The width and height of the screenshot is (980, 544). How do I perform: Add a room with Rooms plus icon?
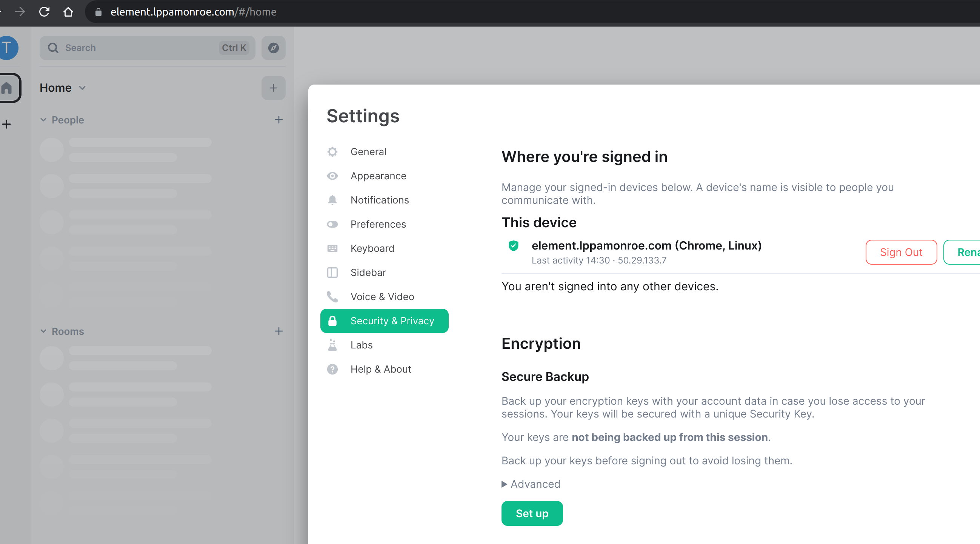(x=278, y=331)
